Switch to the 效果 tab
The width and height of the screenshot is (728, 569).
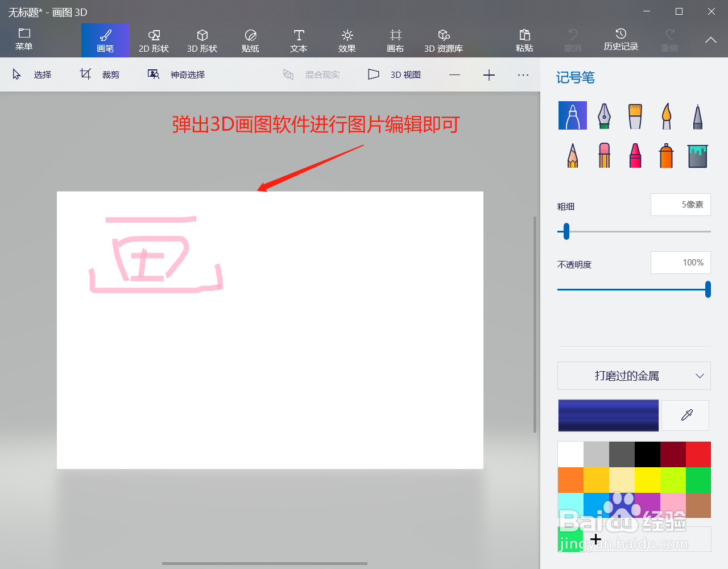click(x=346, y=40)
